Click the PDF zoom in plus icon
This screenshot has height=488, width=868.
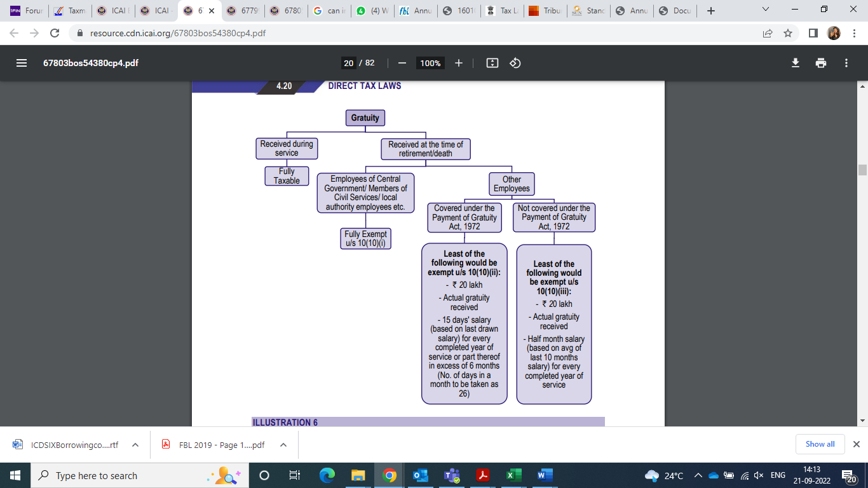pos(459,63)
